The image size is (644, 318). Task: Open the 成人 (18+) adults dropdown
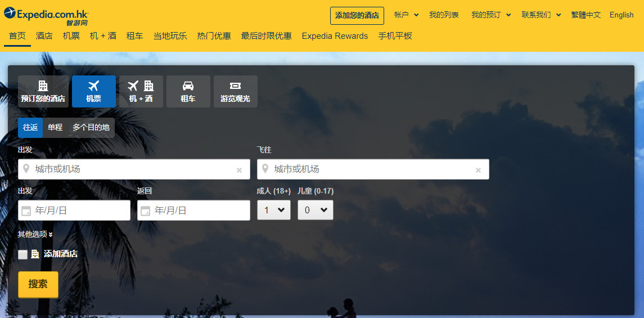click(274, 210)
